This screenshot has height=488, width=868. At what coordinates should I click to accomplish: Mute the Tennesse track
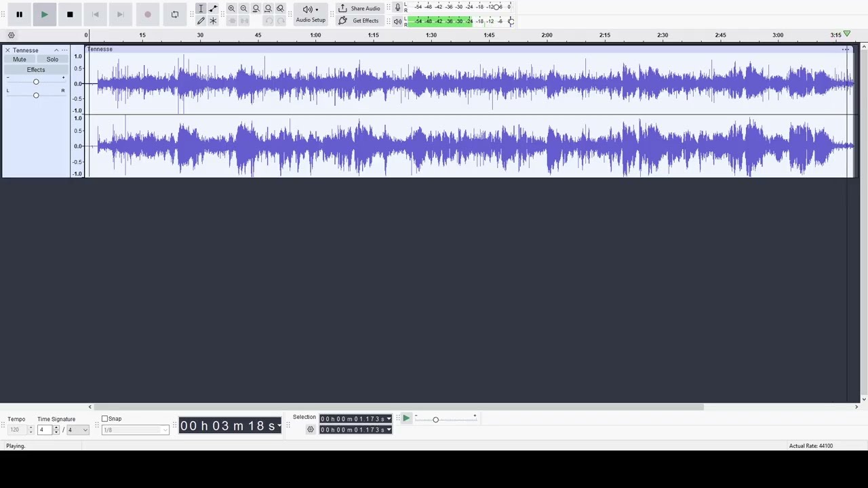click(x=19, y=60)
